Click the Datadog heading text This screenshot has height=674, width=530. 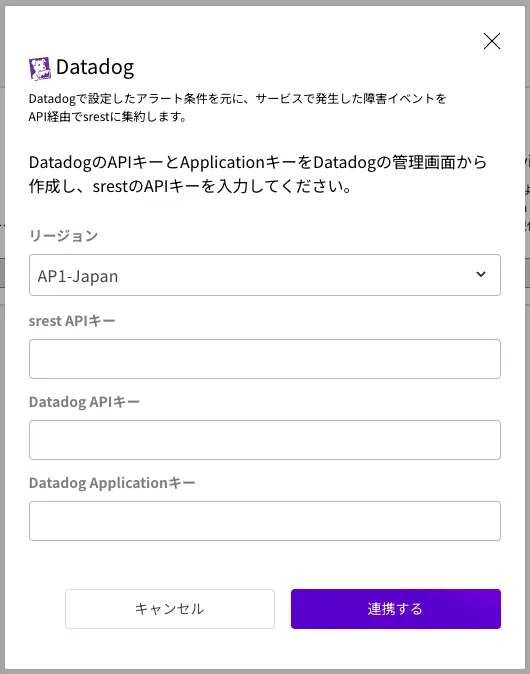tap(95, 67)
